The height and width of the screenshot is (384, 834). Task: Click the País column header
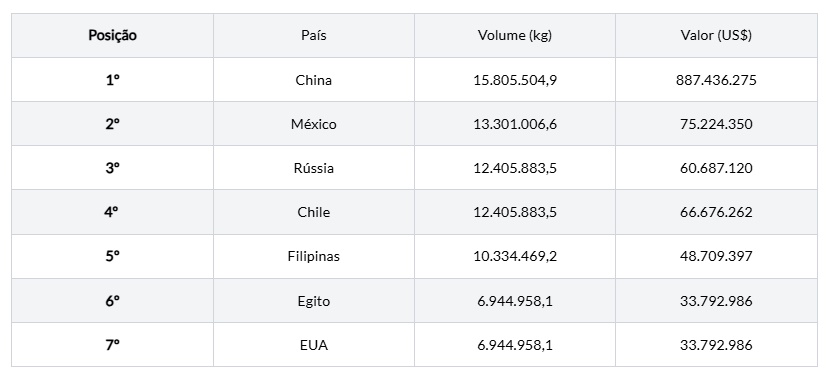314,36
